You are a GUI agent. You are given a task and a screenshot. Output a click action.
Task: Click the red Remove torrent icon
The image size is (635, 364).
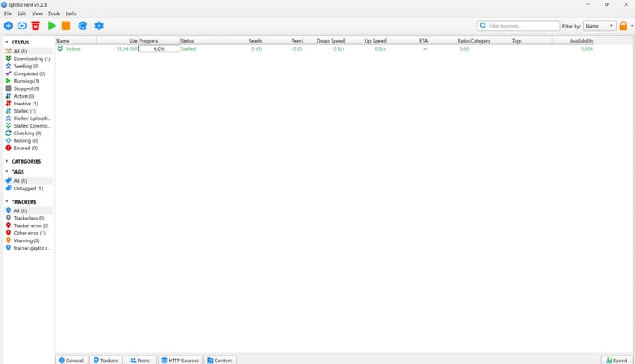pyautogui.click(x=36, y=26)
